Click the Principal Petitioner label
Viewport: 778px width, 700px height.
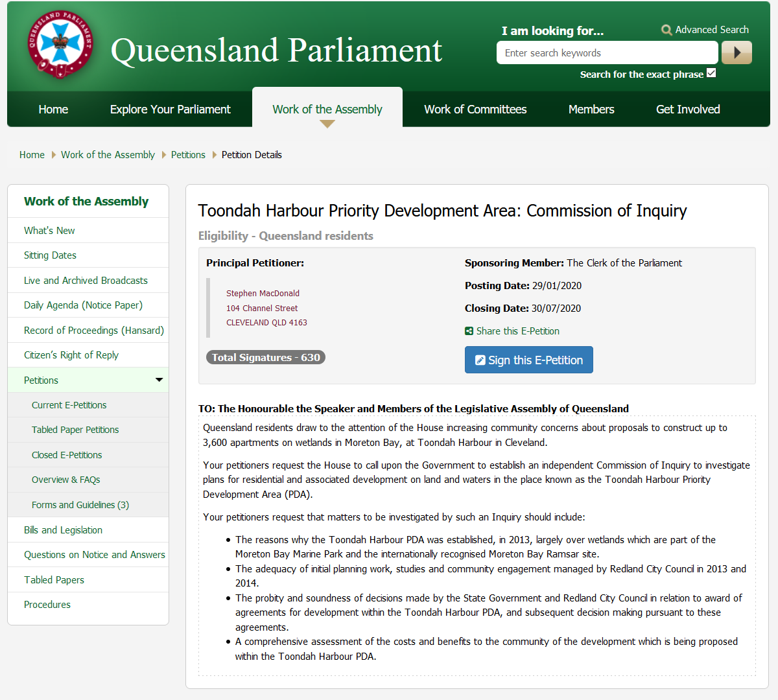tap(255, 263)
